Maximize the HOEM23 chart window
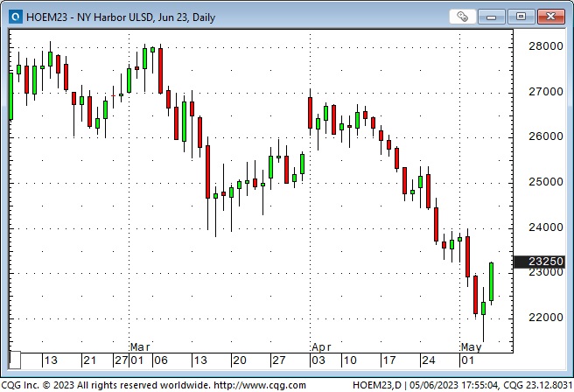The width and height of the screenshot is (574, 392). tap(521, 17)
